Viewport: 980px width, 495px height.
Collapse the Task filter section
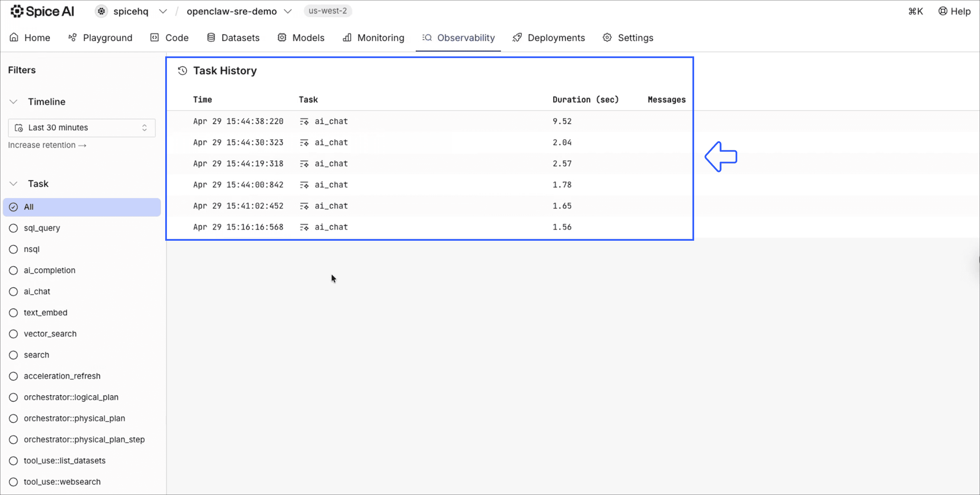13,184
